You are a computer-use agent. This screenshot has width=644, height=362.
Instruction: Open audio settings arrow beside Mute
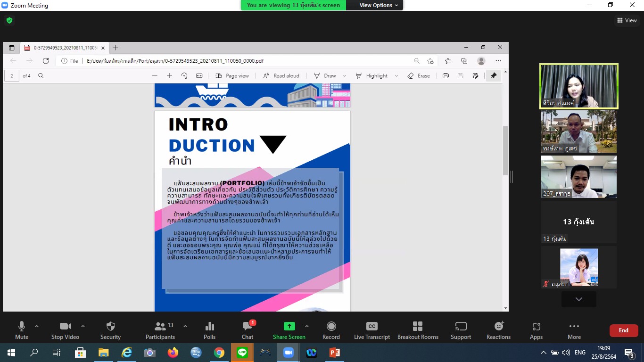click(37, 326)
